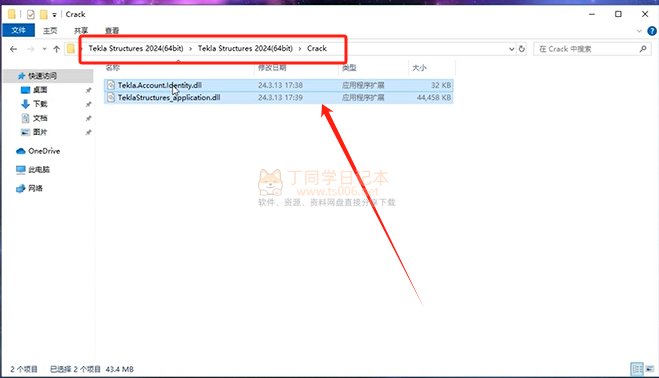Go up one folder level

click(56, 49)
